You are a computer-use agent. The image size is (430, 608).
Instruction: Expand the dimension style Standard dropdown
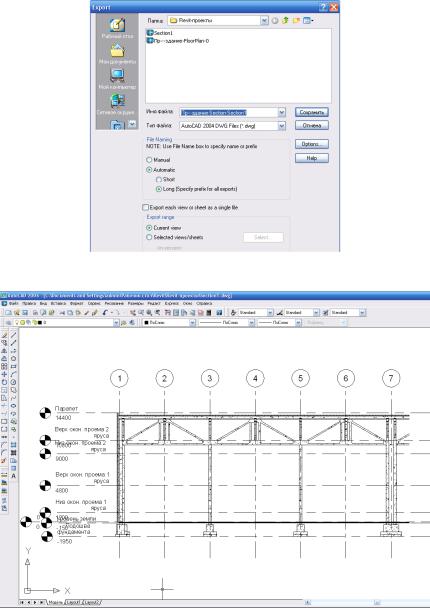[316, 313]
